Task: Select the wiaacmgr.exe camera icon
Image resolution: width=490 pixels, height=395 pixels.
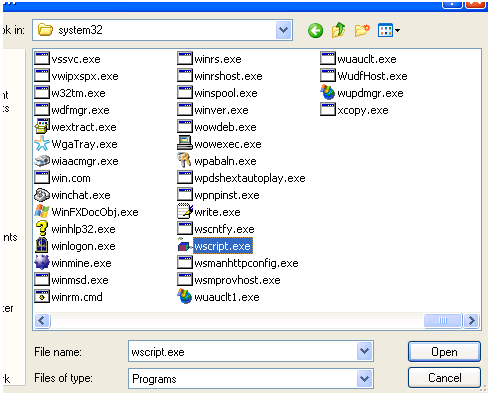Action: tap(42, 161)
